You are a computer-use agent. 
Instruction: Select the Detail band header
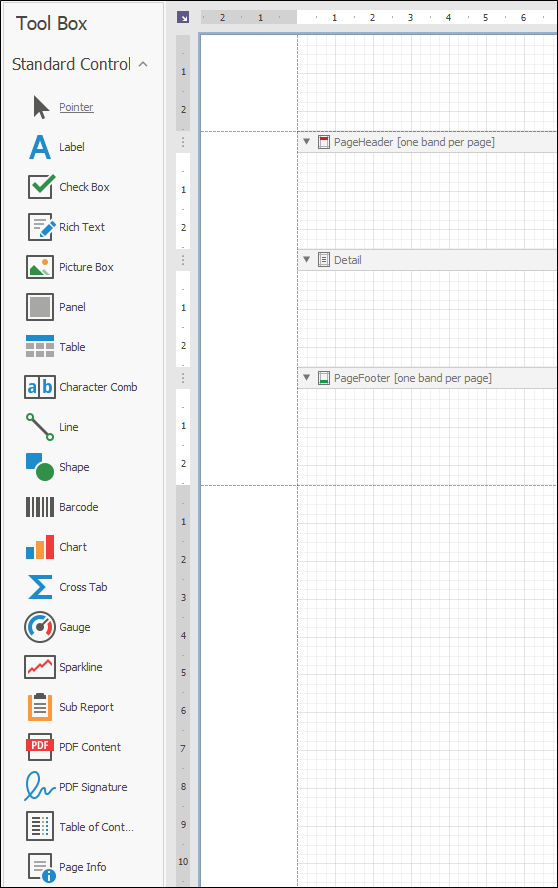pyautogui.click(x=428, y=260)
